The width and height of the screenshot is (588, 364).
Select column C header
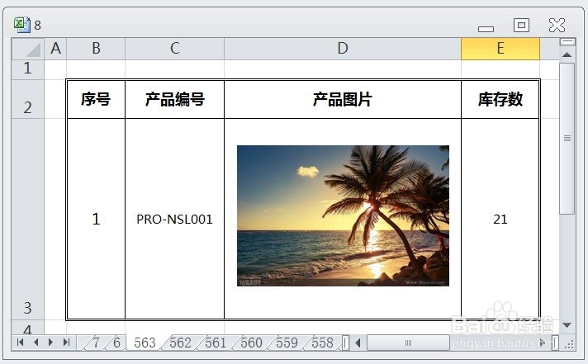[175, 49]
